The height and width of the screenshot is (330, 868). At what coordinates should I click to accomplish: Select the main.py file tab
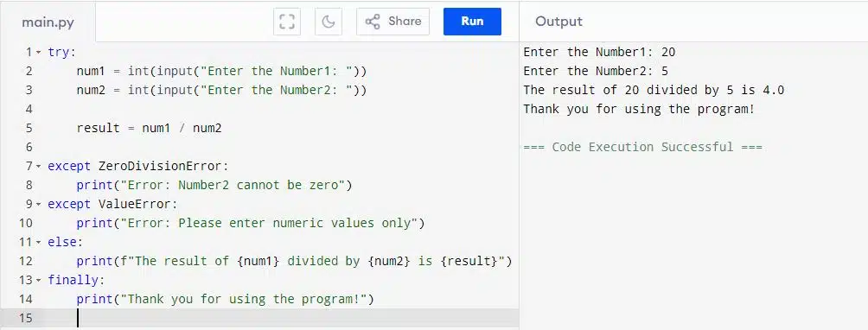click(48, 22)
